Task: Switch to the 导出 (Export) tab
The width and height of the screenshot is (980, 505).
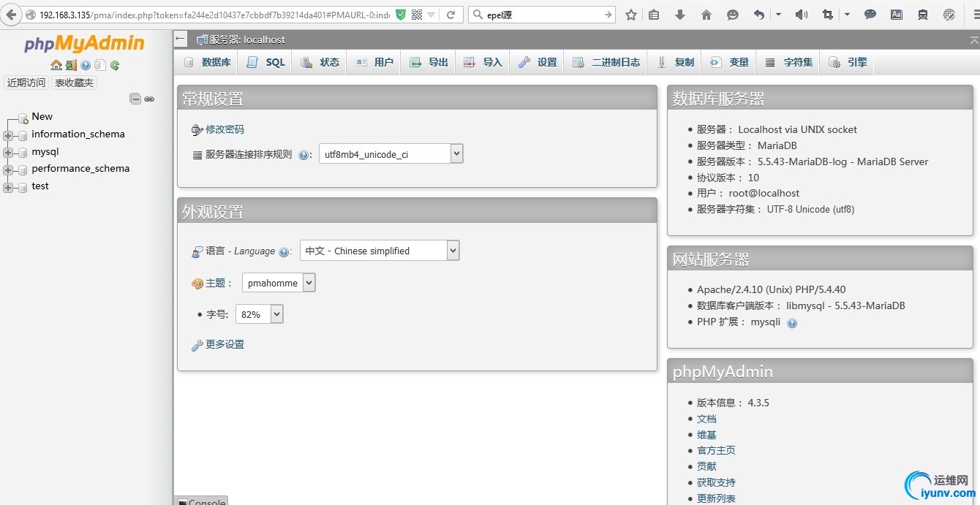Action: coord(429,62)
